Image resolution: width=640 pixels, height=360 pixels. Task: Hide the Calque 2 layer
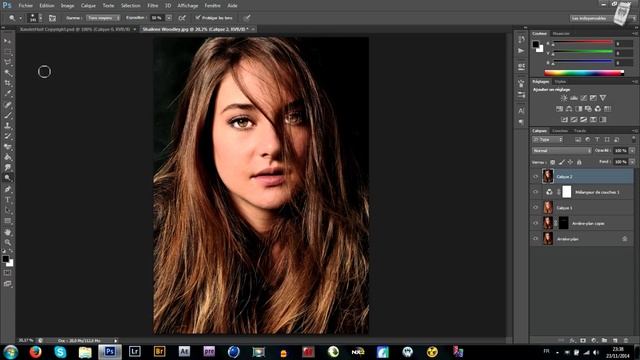(x=536, y=177)
